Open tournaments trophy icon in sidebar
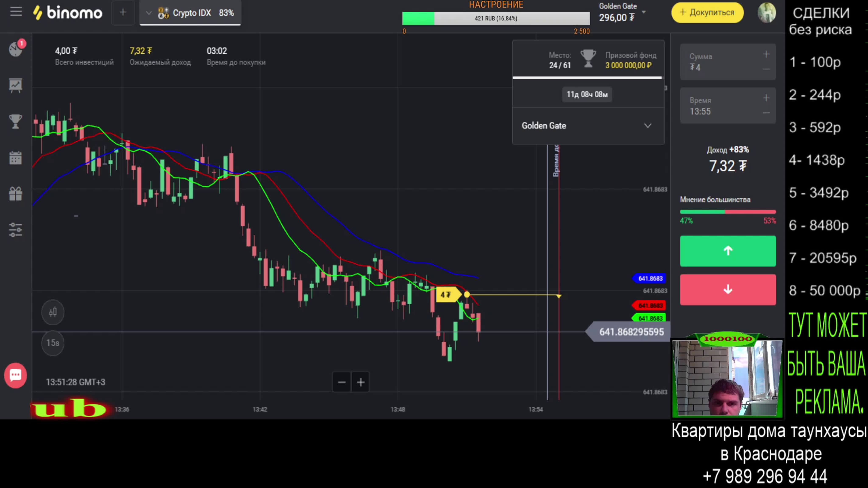868x488 pixels. tap(15, 122)
